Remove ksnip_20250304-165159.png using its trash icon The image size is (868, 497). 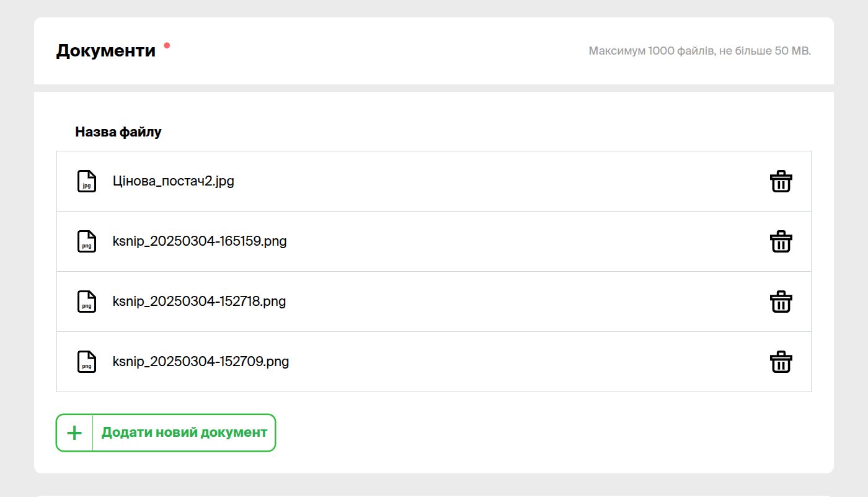tap(781, 241)
